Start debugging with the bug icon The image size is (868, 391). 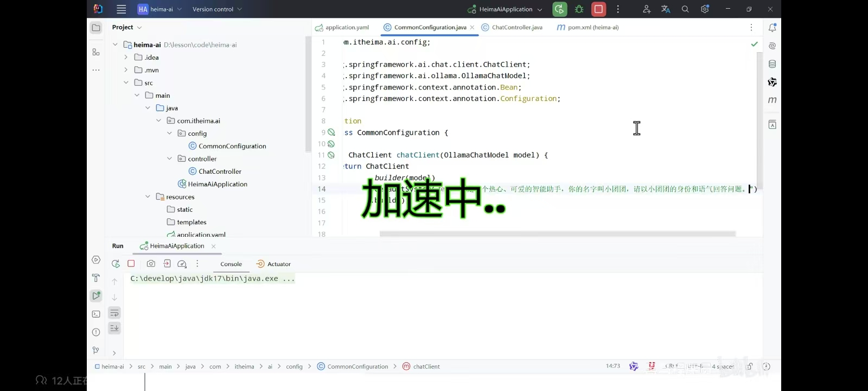pyautogui.click(x=579, y=9)
